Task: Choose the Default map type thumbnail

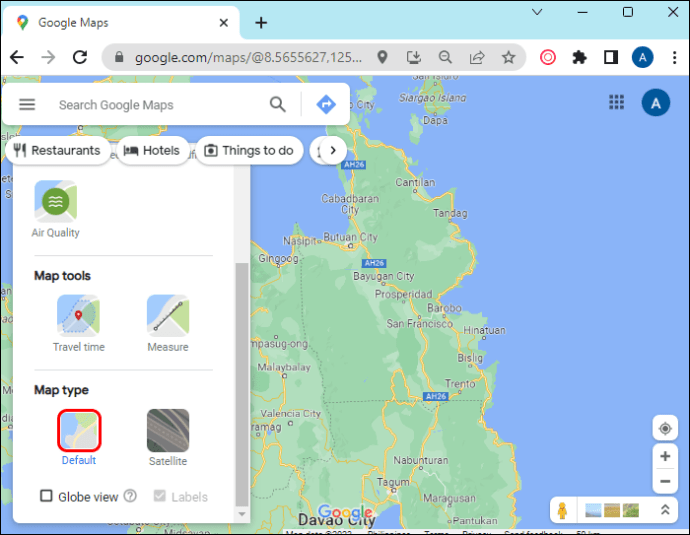Action: tap(79, 430)
